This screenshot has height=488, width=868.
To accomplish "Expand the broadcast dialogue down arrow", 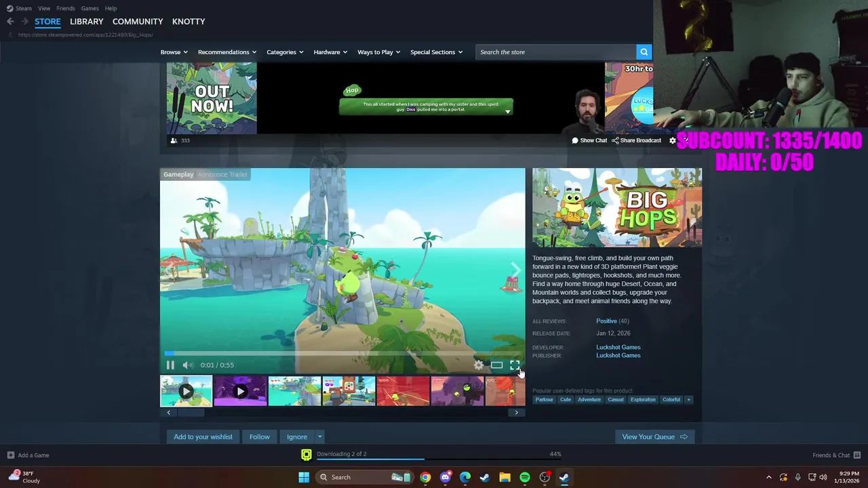I will [507, 111].
